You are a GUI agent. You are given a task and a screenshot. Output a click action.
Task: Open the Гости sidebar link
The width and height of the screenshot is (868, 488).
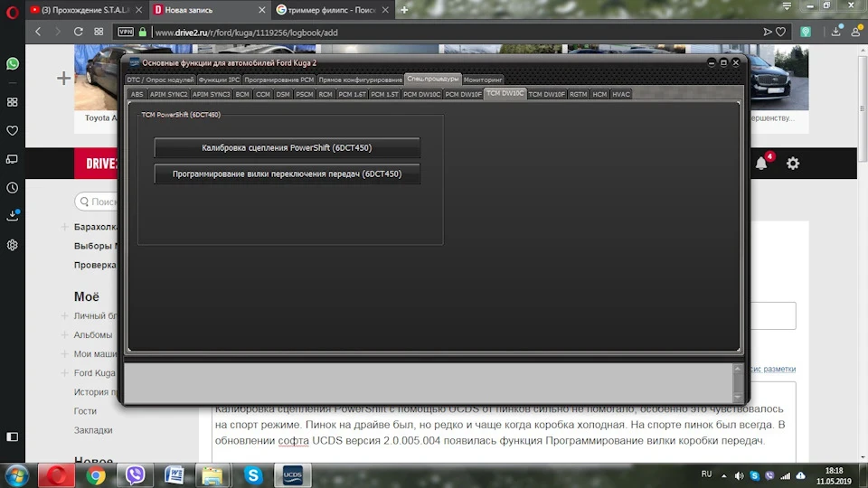pos(85,411)
